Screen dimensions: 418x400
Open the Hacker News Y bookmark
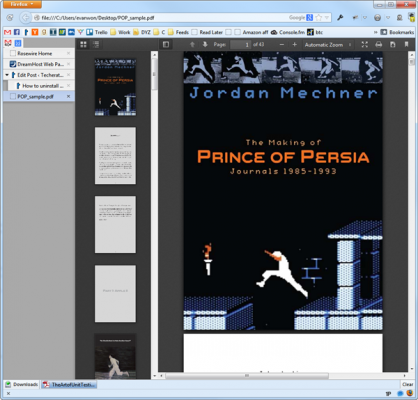click(35, 32)
